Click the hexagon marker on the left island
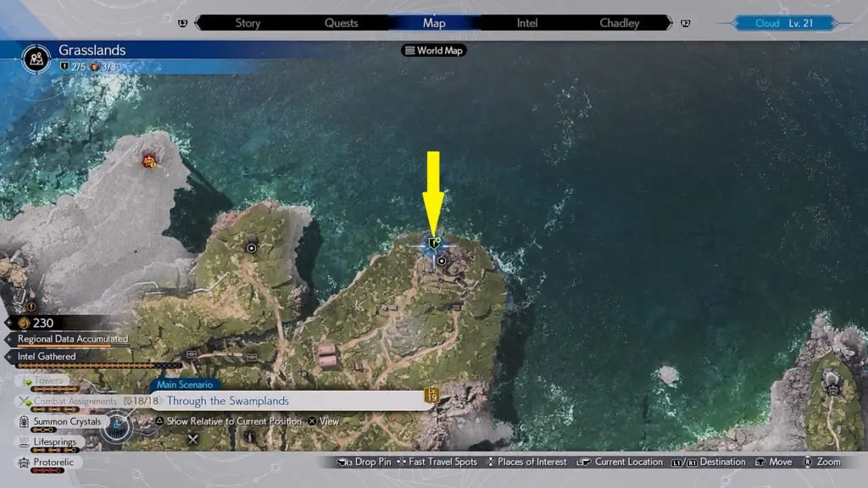 [251, 247]
